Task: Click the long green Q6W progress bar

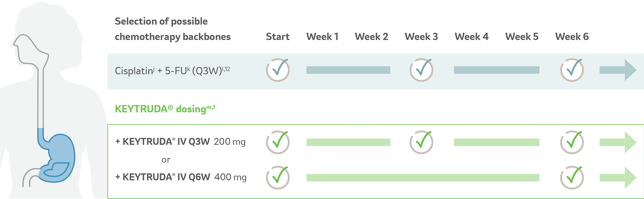Action: pyautogui.click(x=423, y=177)
